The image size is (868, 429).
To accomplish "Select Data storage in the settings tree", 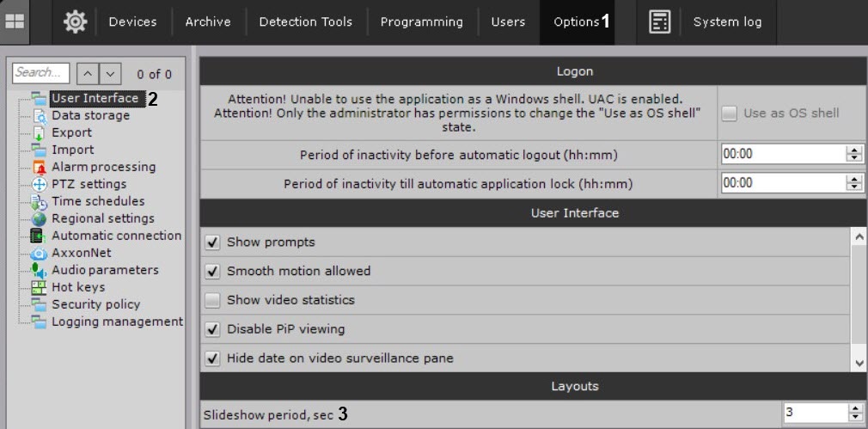I will tap(90, 115).
